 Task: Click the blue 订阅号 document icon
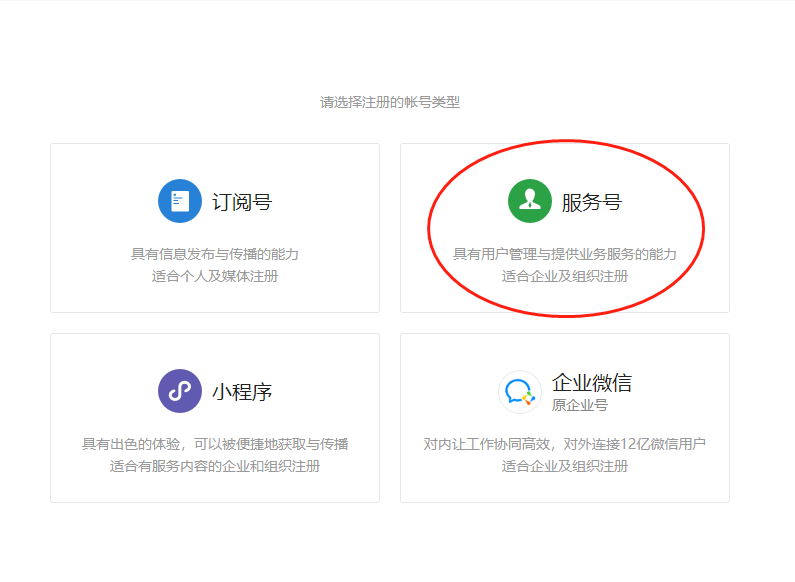[180, 201]
